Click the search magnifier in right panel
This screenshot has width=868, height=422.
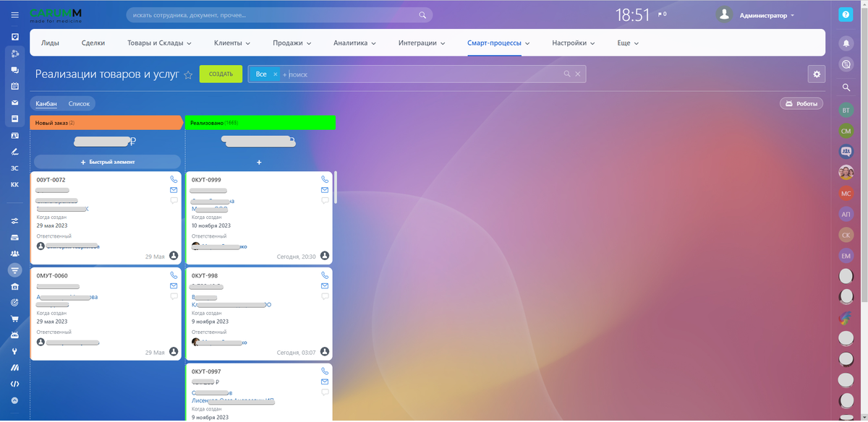(846, 87)
